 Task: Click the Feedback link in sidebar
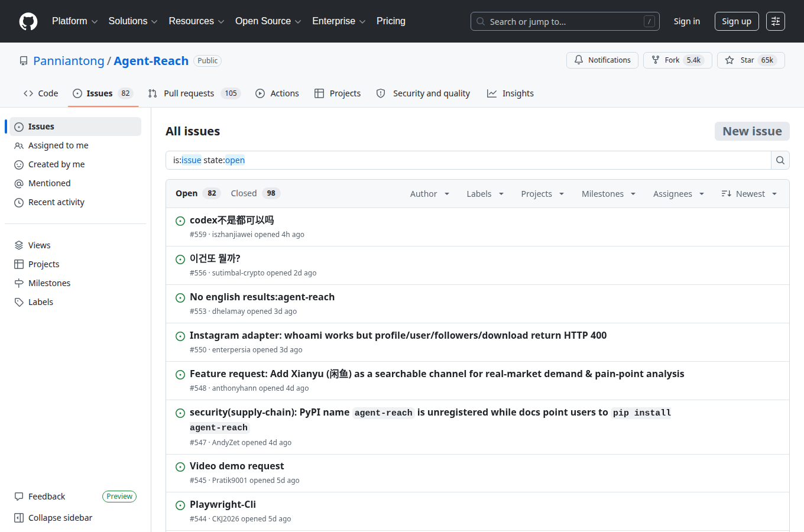tap(47, 497)
